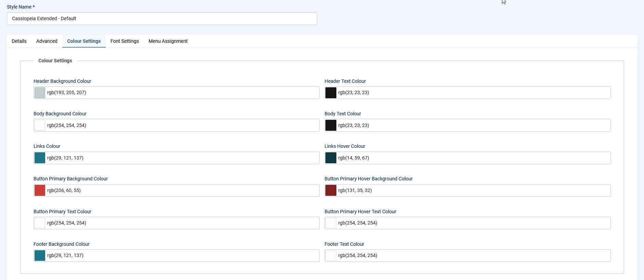Open the Advanced tab
Viewport: 644px width, 280px height.
click(47, 41)
